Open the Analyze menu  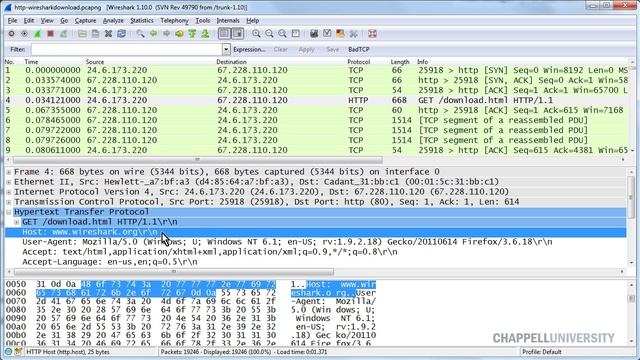(113, 20)
